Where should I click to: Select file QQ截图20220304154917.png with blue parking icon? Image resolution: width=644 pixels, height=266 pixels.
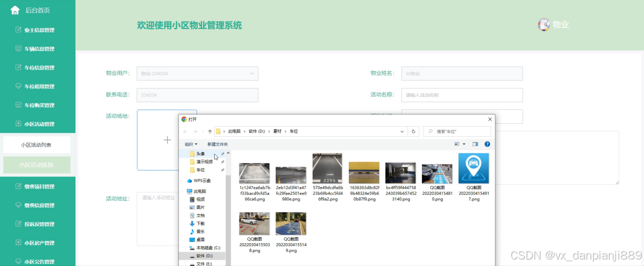pos(473,177)
